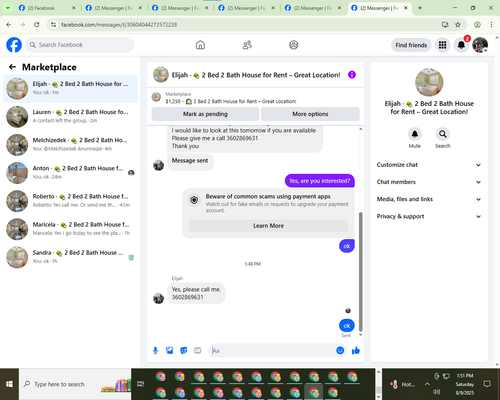500x400 pixels.
Task: Open the Windows notification center
Action: 487,384
